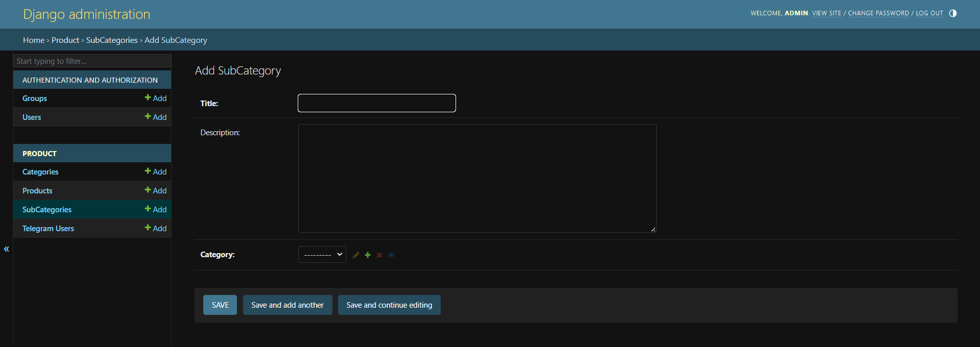Click Save and continue editing
This screenshot has width=980, height=347.
tap(389, 305)
